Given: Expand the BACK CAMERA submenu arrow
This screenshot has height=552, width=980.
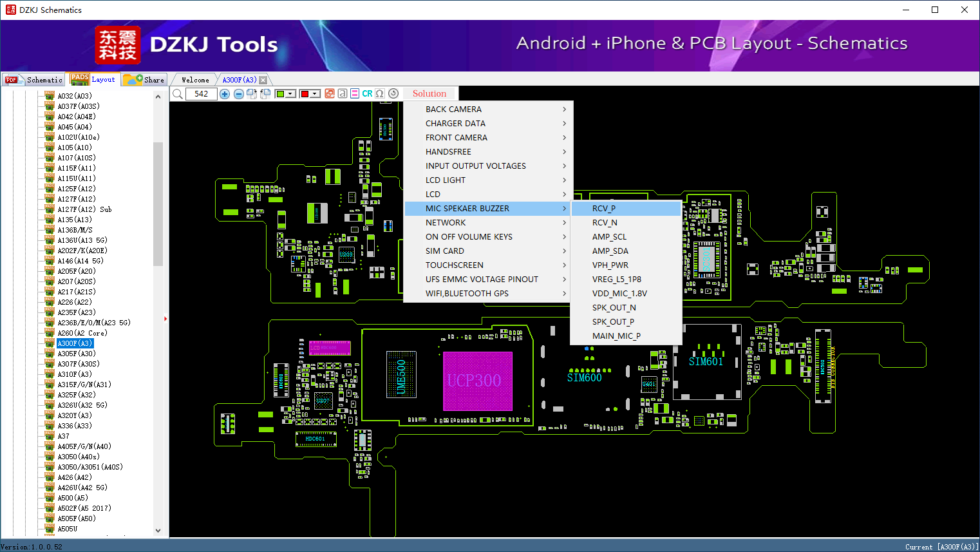Looking at the screenshot, I should point(565,109).
